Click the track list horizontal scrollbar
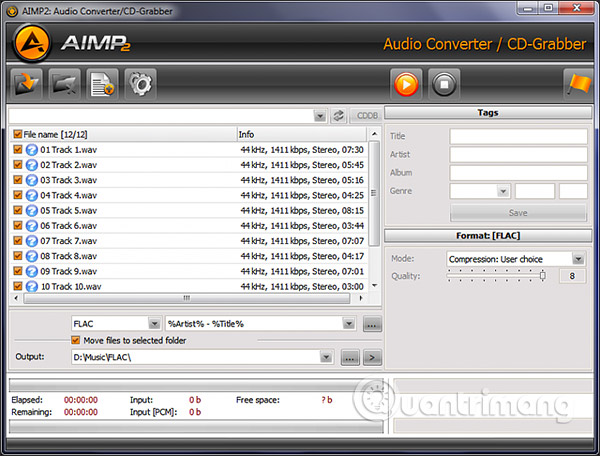The height and width of the screenshot is (456, 600). (187, 298)
